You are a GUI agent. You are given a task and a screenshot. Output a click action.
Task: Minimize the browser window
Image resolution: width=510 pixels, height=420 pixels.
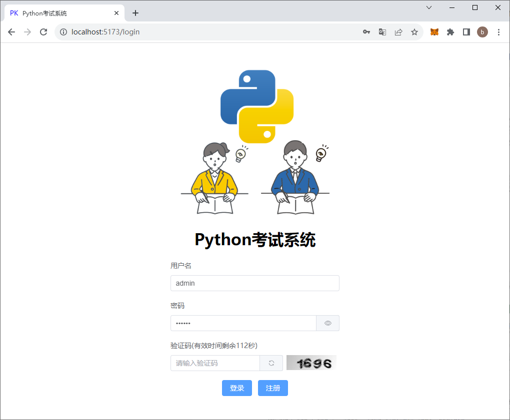coord(452,7)
